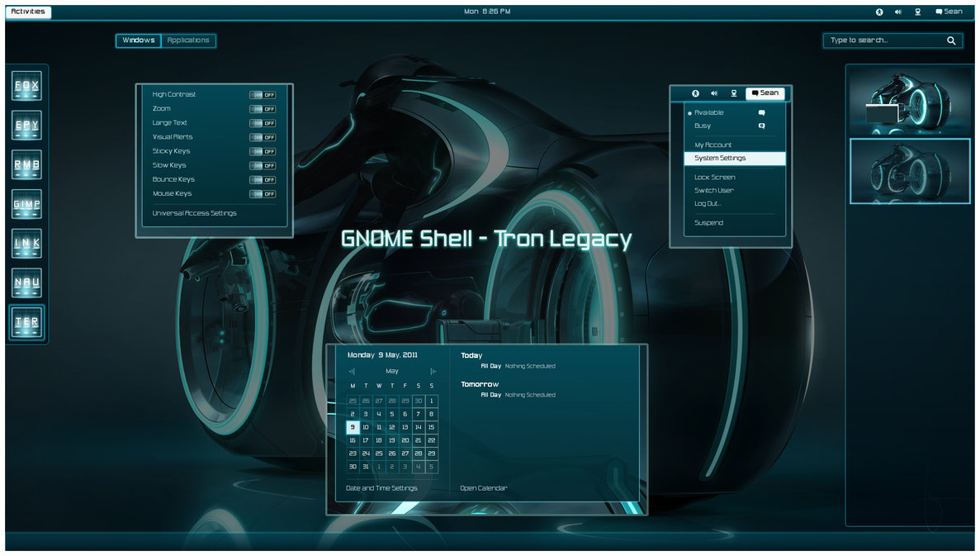Click the accessibility icon in the top bar
This screenshot has height=556, width=980.
[x=879, y=12]
